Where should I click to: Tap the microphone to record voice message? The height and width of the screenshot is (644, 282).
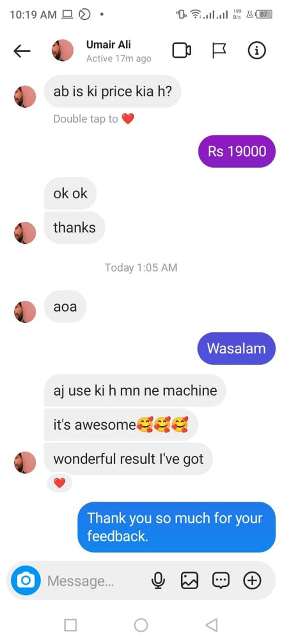pos(158,580)
